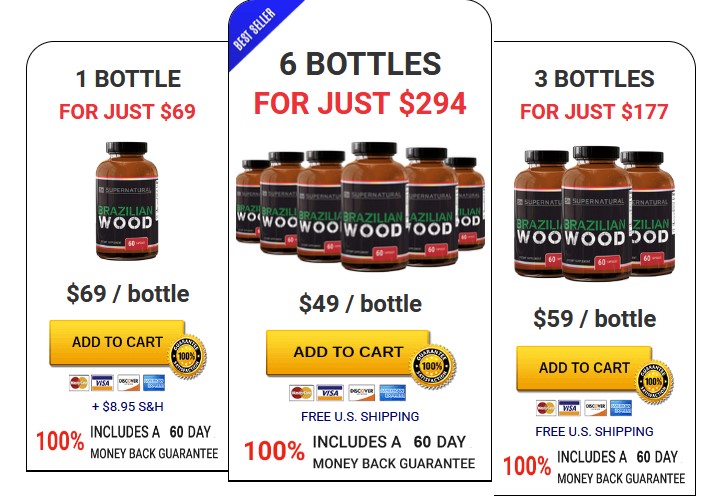Click the "+ $8.95 S&H" text
The height and width of the screenshot is (496, 713).
tap(128, 406)
